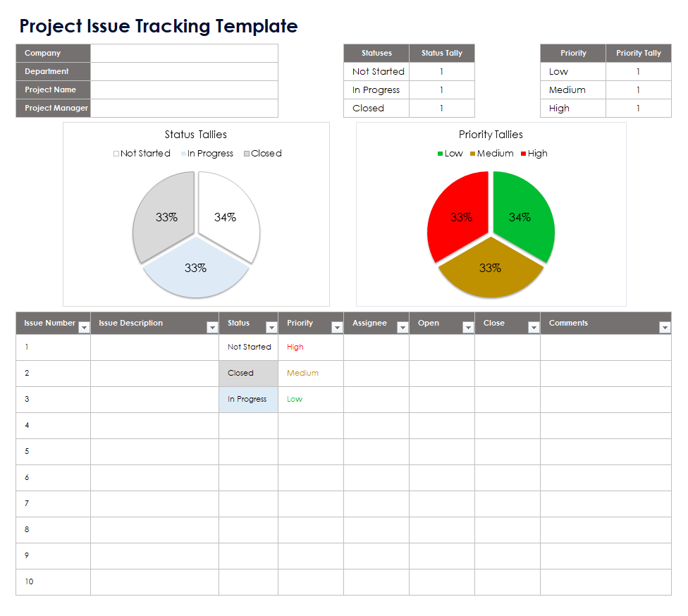Expand the Status column filter arrow

(x=271, y=328)
